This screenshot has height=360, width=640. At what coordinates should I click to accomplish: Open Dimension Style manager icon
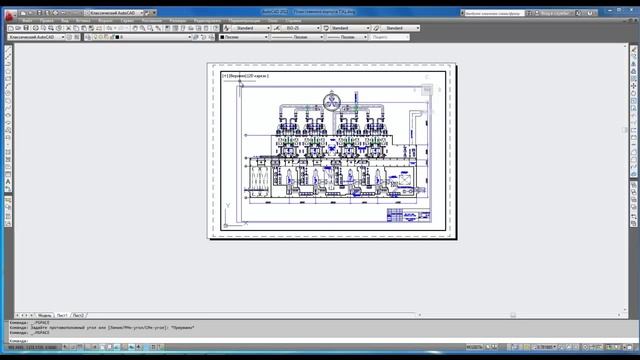coord(277,28)
